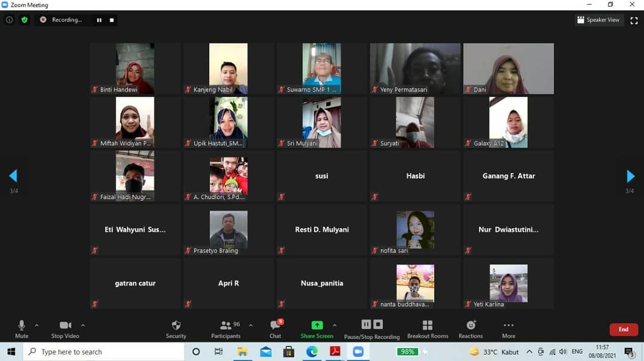Click the red End meeting button
This screenshot has width=644, height=361.
tap(623, 329)
